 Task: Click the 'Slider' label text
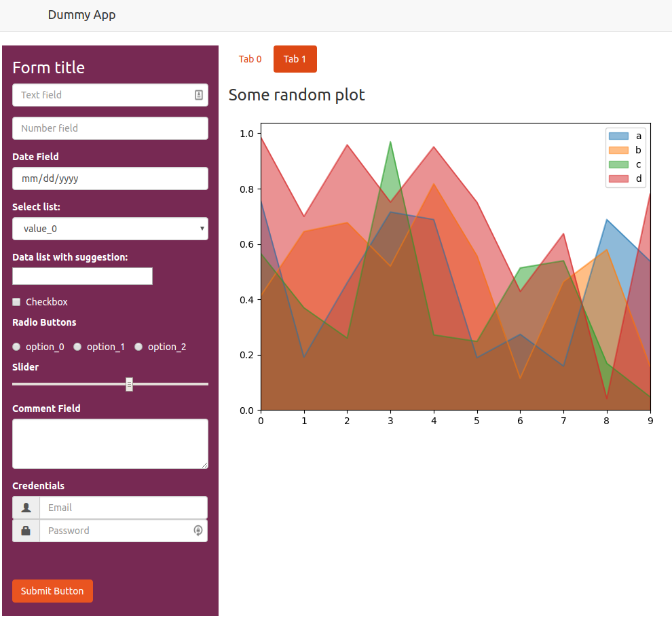[26, 367]
